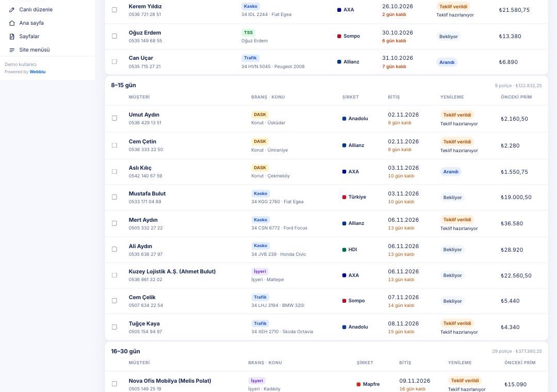Select the premium ₺36.580
557x392 pixels.
512,223
